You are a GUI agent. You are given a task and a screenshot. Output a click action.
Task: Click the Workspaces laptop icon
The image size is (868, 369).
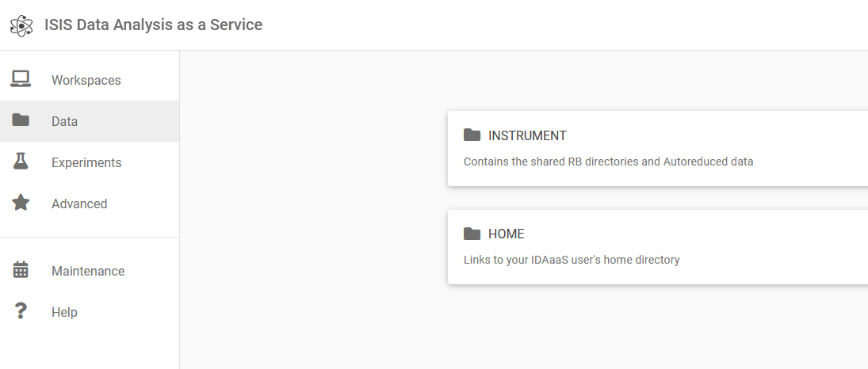point(21,79)
